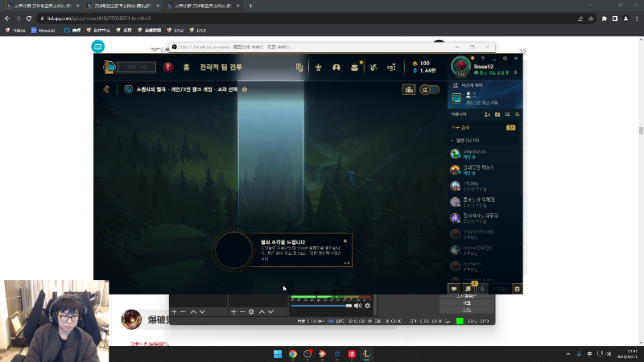Click the grayed party setup button beside logo
644x362 pixels.
[x=137, y=67]
